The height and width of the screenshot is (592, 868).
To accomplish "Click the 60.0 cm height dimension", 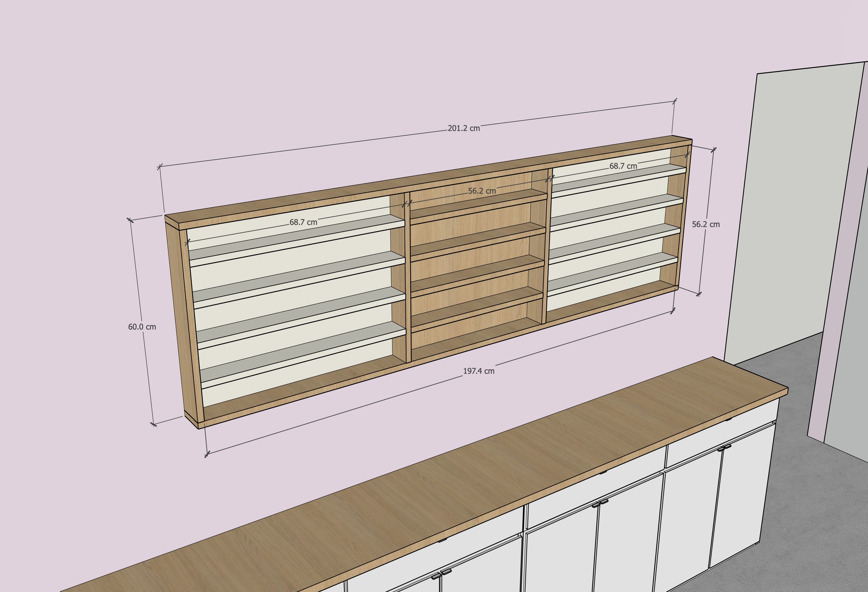I will point(142,327).
